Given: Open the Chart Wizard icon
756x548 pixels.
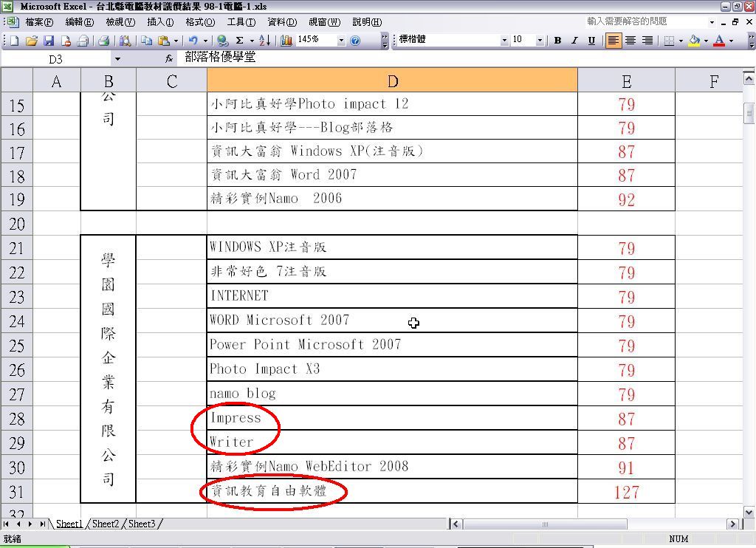Looking at the screenshot, I should click(x=286, y=41).
